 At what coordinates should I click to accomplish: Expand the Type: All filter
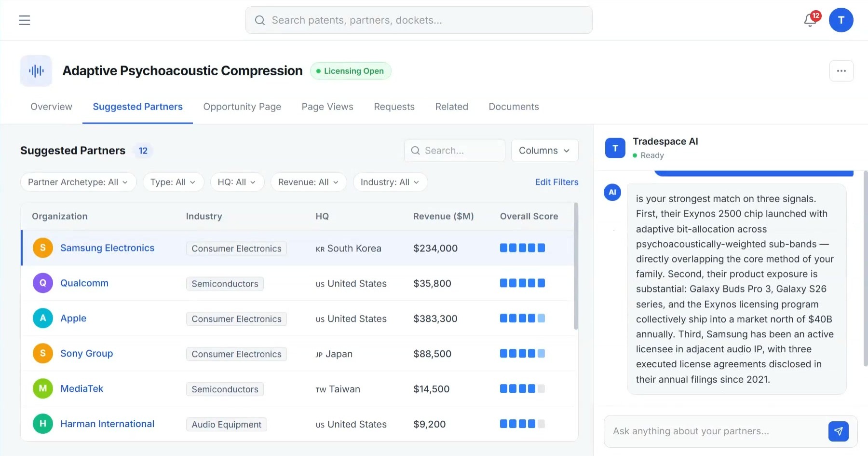pyautogui.click(x=173, y=182)
